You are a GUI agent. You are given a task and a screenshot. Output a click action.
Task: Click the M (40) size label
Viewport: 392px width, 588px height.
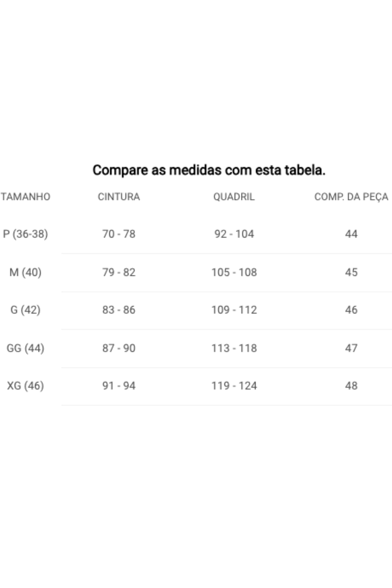pos(25,272)
